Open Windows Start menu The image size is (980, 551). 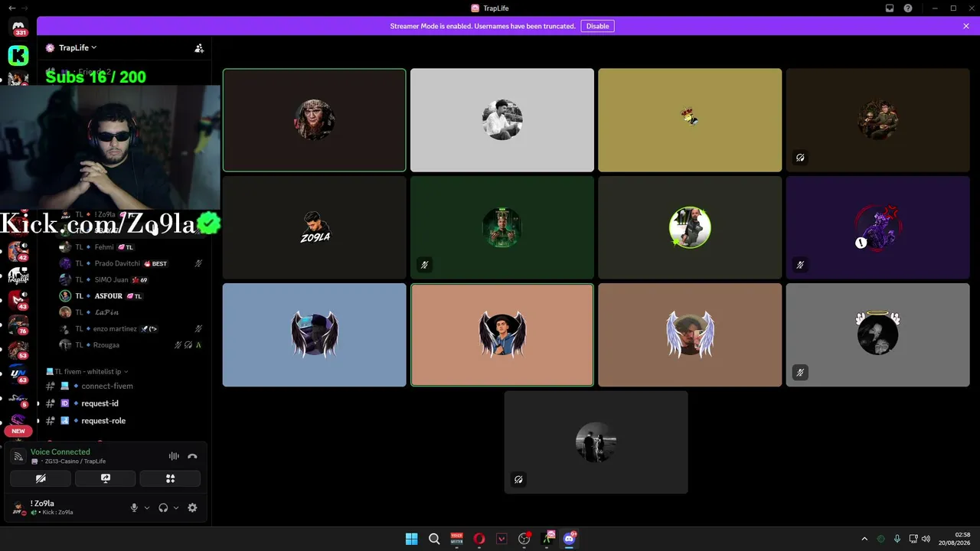411,539
